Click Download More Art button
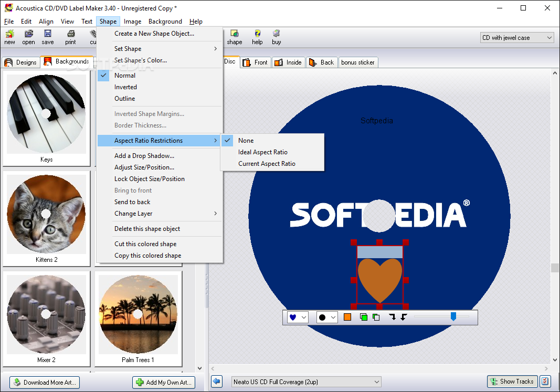The height and width of the screenshot is (392, 560). (45, 383)
